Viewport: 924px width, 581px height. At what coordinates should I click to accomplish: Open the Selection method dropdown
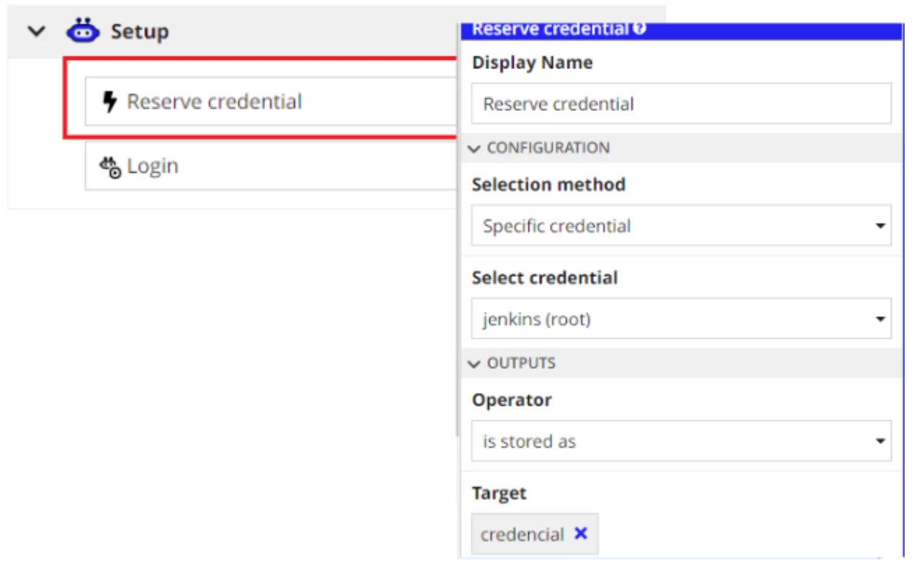point(681,226)
